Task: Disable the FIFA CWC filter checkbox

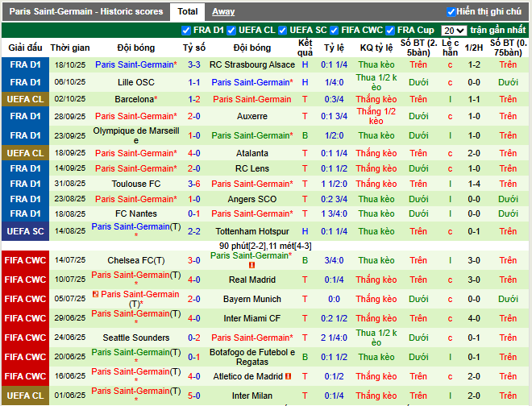Action: tap(335, 31)
